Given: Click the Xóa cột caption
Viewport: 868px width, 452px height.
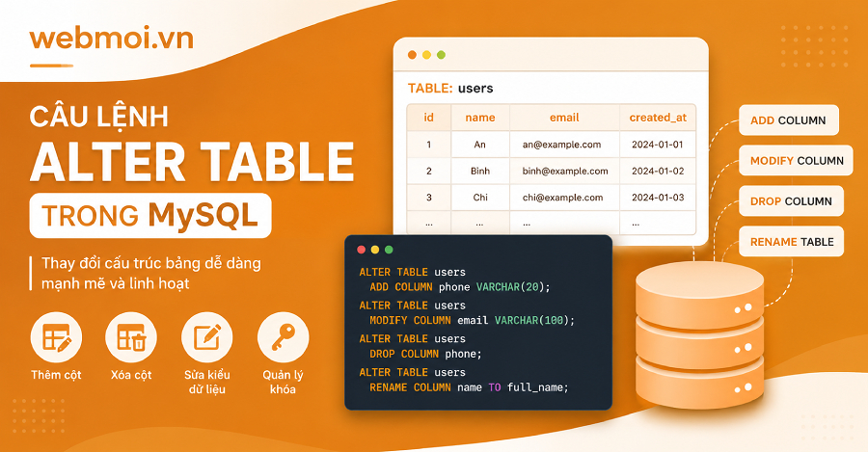Looking at the screenshot, I should click(x=131, y=375).
